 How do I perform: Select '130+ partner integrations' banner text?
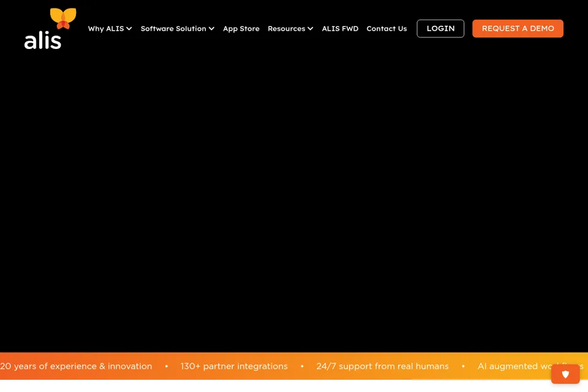point(234,366)
